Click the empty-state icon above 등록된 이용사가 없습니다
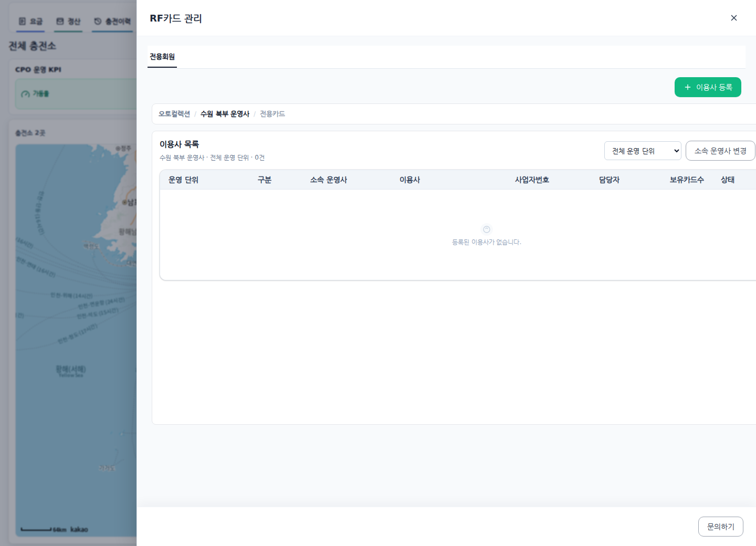 pos(487,229)
